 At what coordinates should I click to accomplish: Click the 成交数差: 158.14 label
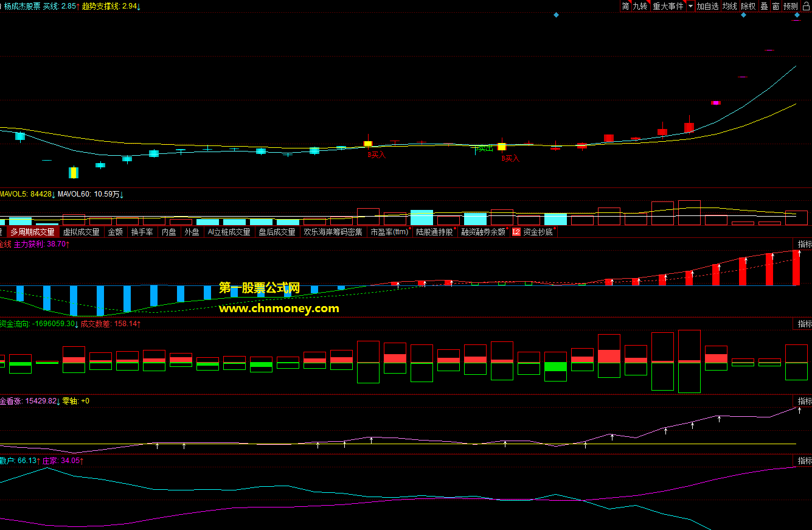click(111, 324)
